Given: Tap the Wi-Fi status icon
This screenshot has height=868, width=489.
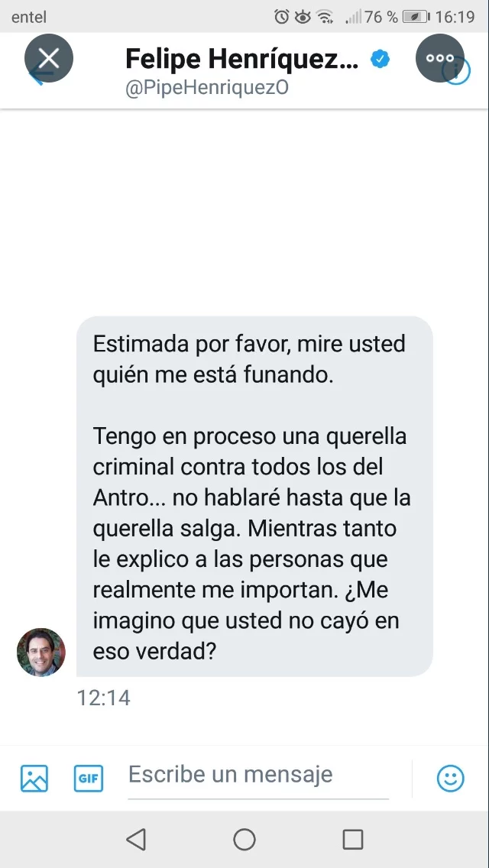Looking at the screenshot, I should pyautogui.click(x=324, y=17).
